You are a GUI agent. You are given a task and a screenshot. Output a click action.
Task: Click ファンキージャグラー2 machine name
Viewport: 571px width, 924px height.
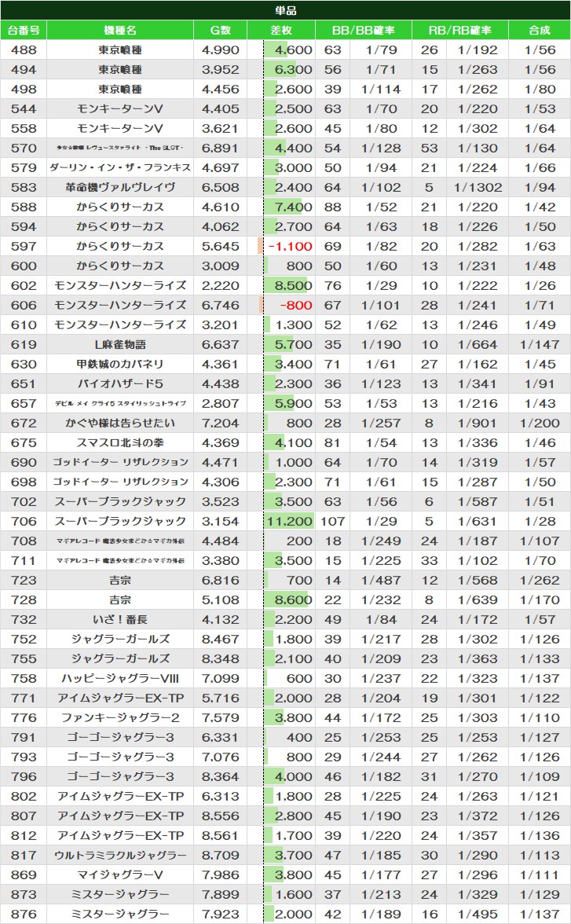tap(120, 718)
